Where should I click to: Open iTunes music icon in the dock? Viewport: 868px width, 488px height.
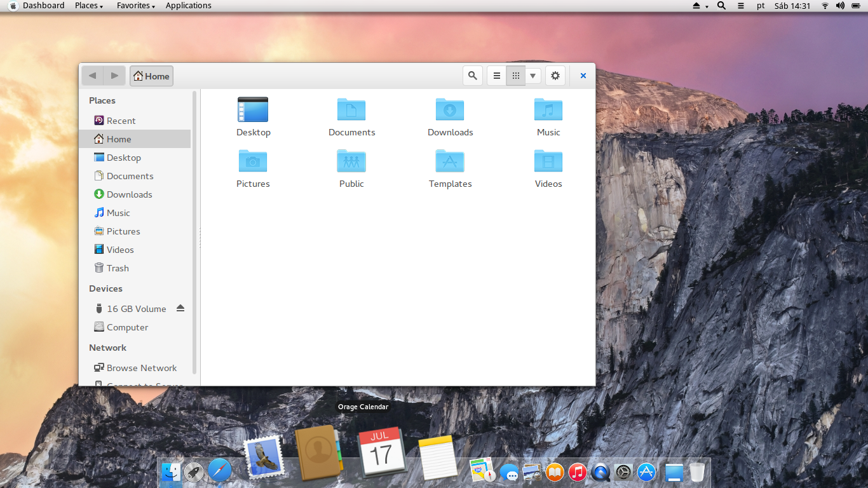click(578, 472)
